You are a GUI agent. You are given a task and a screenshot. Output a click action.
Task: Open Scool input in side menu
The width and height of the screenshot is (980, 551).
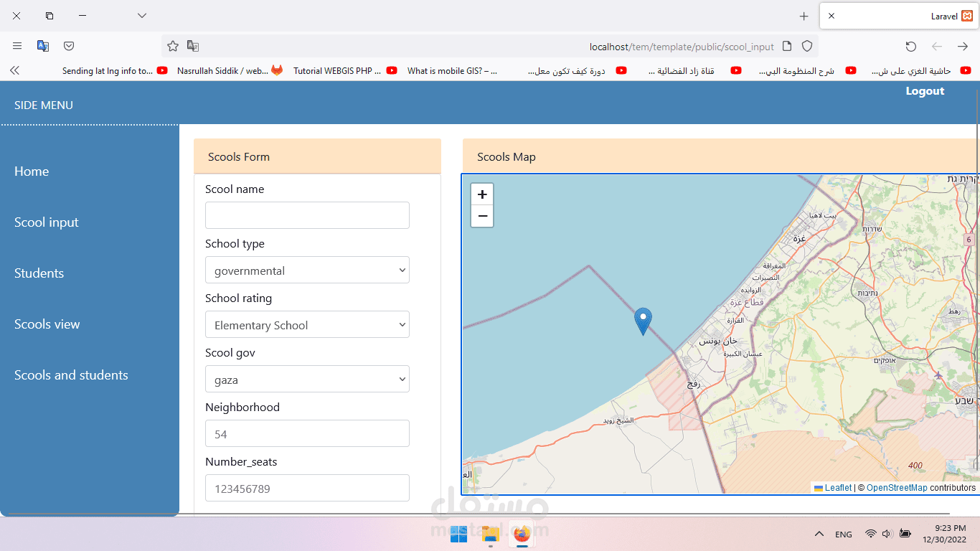47,222
